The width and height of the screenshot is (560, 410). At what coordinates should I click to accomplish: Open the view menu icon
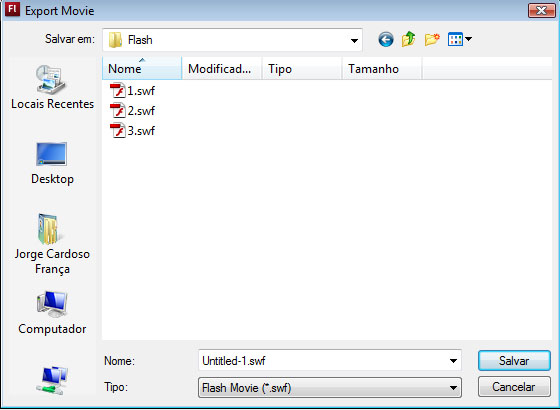[x=460, y=39]
